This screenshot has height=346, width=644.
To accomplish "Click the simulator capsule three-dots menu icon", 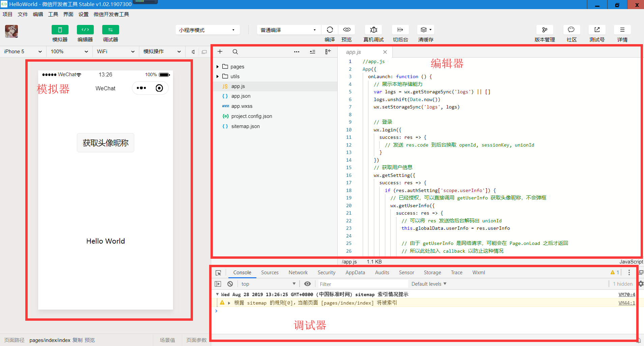I will [x=141, y=88].
